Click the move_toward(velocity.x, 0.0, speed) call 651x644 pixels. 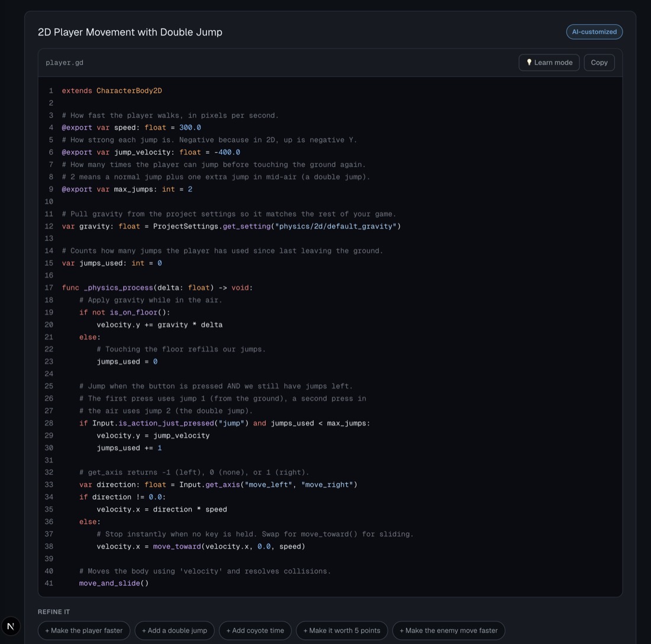point(229,546)
